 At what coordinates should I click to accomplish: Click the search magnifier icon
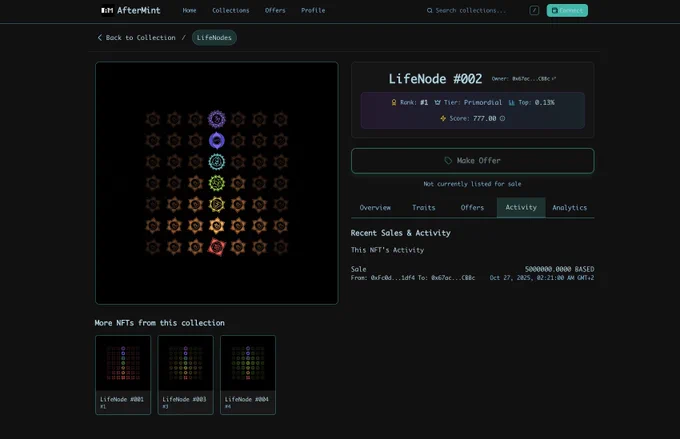pyautogui.click(x=429, y=10)
